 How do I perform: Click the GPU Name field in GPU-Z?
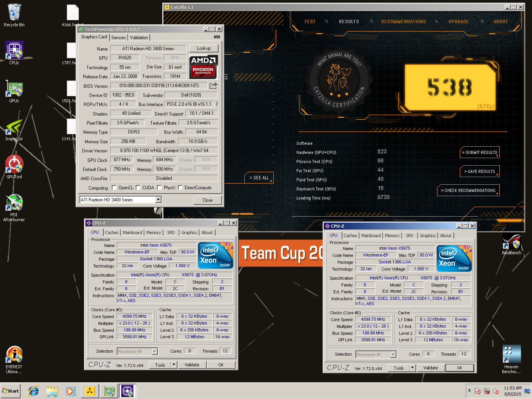(148, 49)
